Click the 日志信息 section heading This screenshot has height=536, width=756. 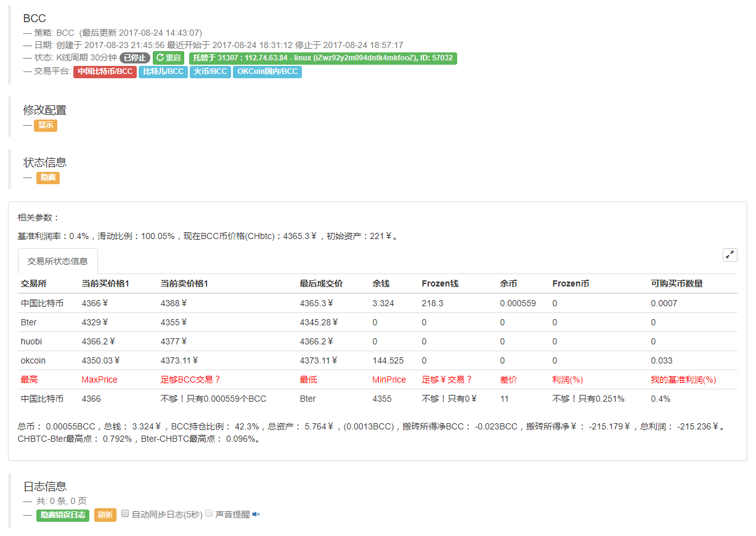point(45,486)
